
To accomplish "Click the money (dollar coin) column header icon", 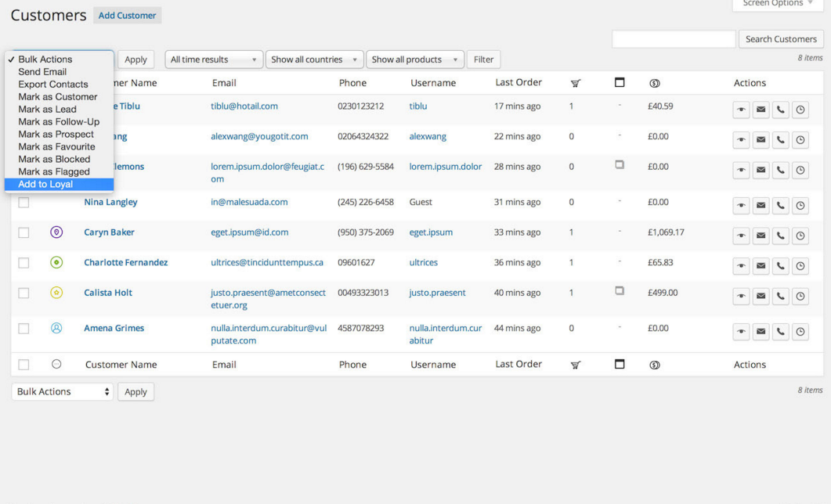I will pos(655,83).
